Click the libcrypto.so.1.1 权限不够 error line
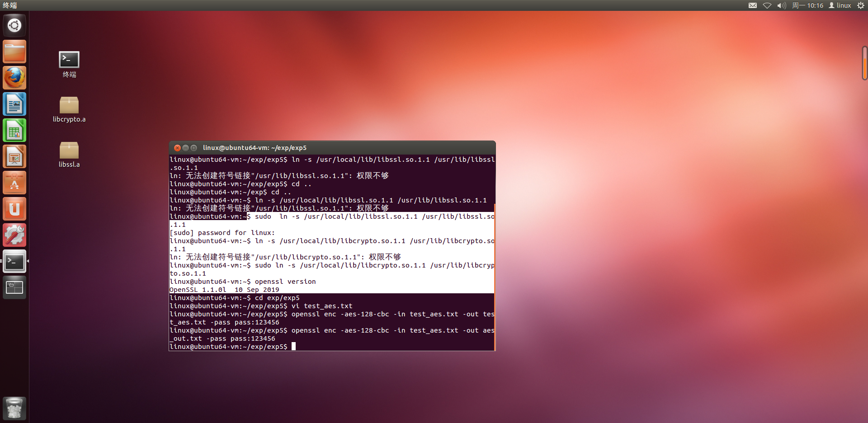The height and width of the screenshot is (423, 868). (285, 257)
